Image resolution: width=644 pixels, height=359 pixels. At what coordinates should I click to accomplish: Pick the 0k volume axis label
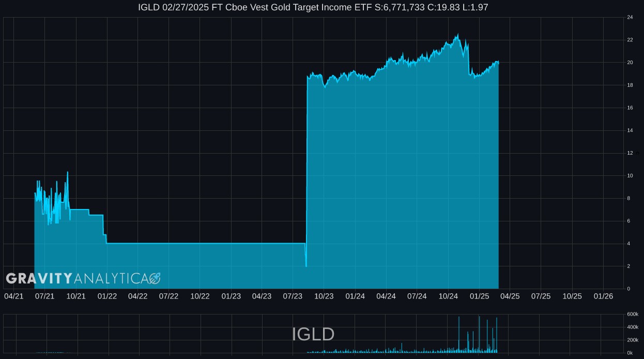[630, 353]
